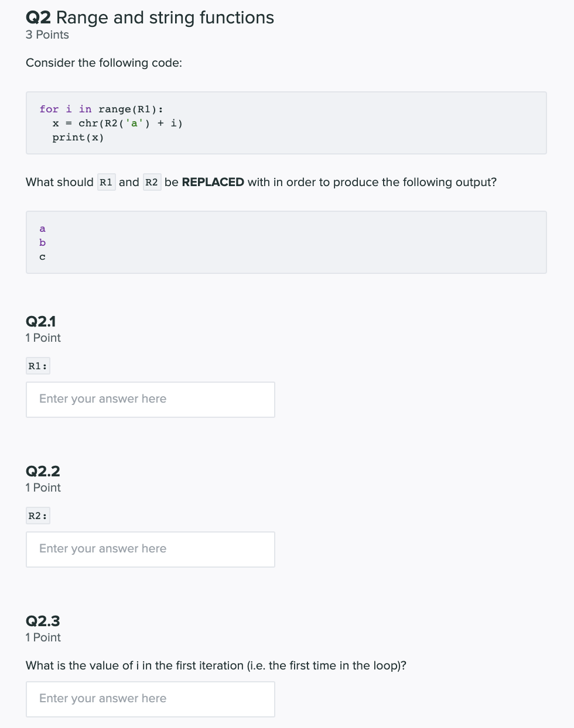Click the Q2.1 answer input field
574x728 pixels.
150,399
